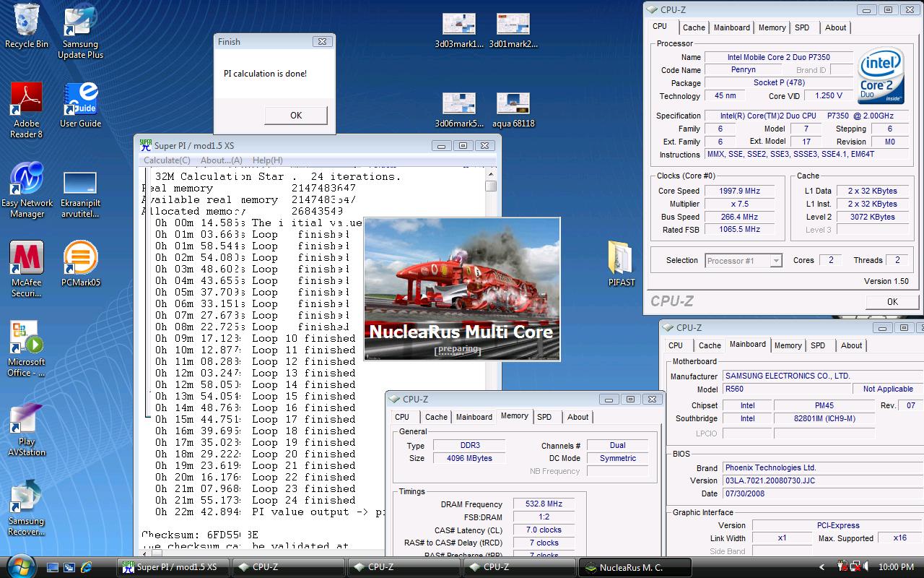Screen dimensions: 924x578
Task: Open the Help(H) menu in Super PI
Action: pos(268,160)
